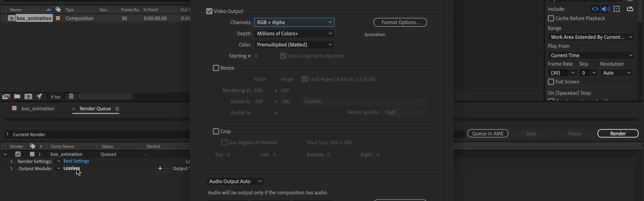Click the New Composition icon
Image resolution: width=644 pixels, height=201 pixels.
(x=29, y=96)
